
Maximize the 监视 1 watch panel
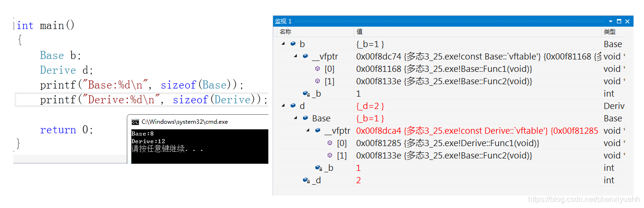point(619,21)
